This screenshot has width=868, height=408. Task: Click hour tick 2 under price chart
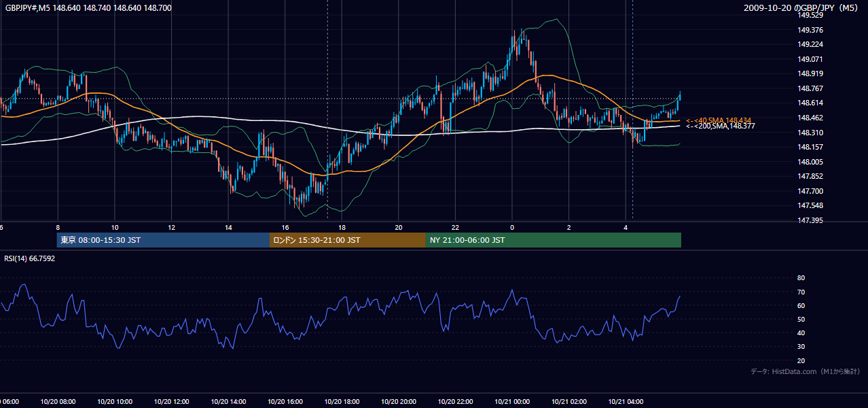pyautogui.click(x=568, y=227)
